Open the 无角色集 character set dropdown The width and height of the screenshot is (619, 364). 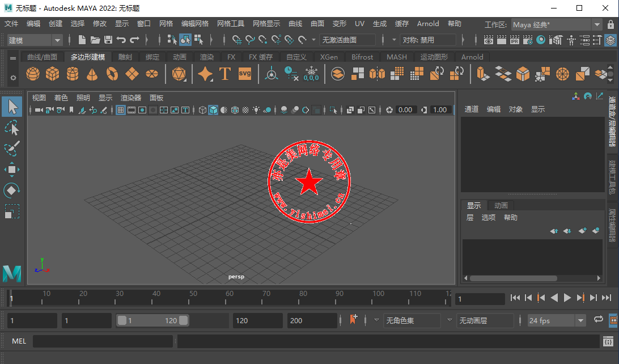coord(412,320)
